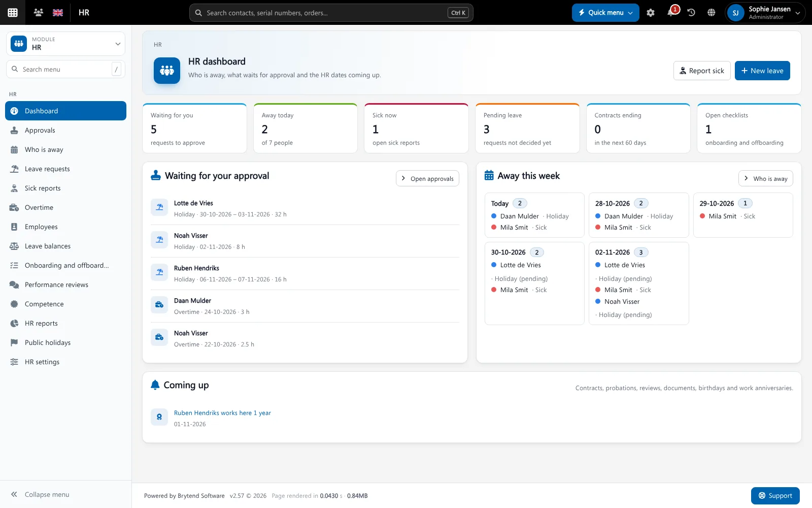
Task: Click the Report sick button
Action: pos(702,71)
